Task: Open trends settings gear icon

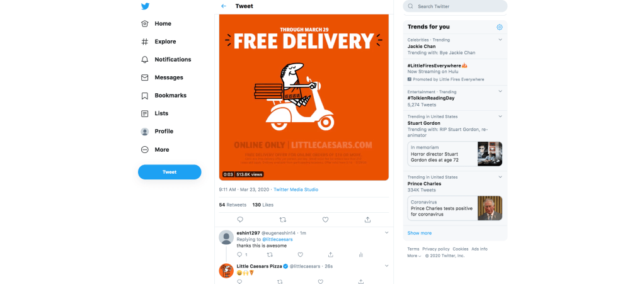Action: click(x=500, y=27)
